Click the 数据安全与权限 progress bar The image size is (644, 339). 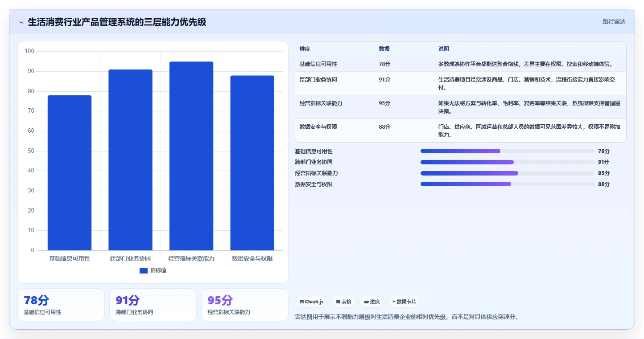[x=507, y=184]
